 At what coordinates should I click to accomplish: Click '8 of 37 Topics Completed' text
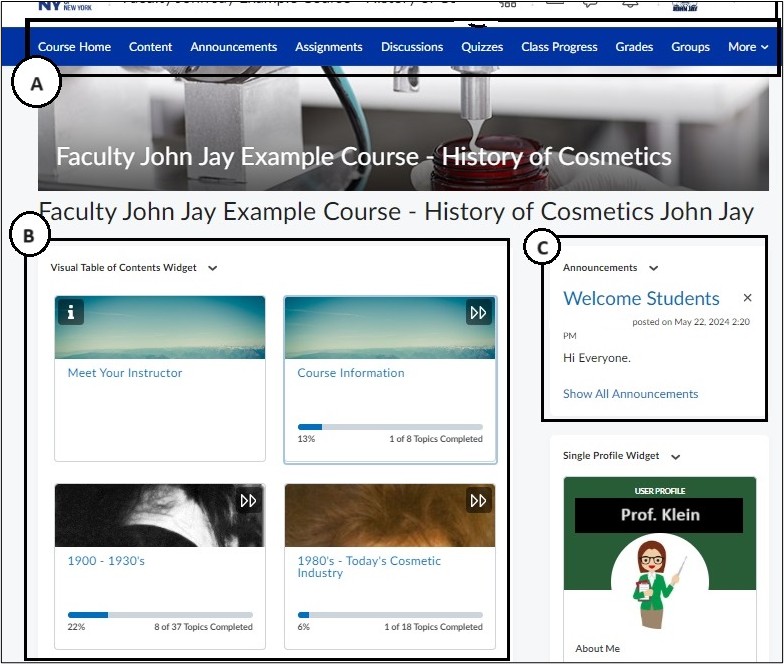(x=204, y=627)
